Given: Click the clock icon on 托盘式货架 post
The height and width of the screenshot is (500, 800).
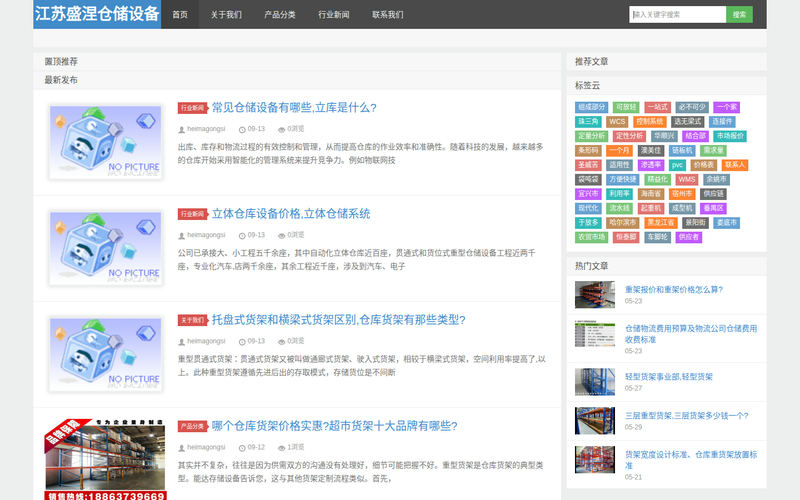Looking at the screenshot, I should (242, 342).
